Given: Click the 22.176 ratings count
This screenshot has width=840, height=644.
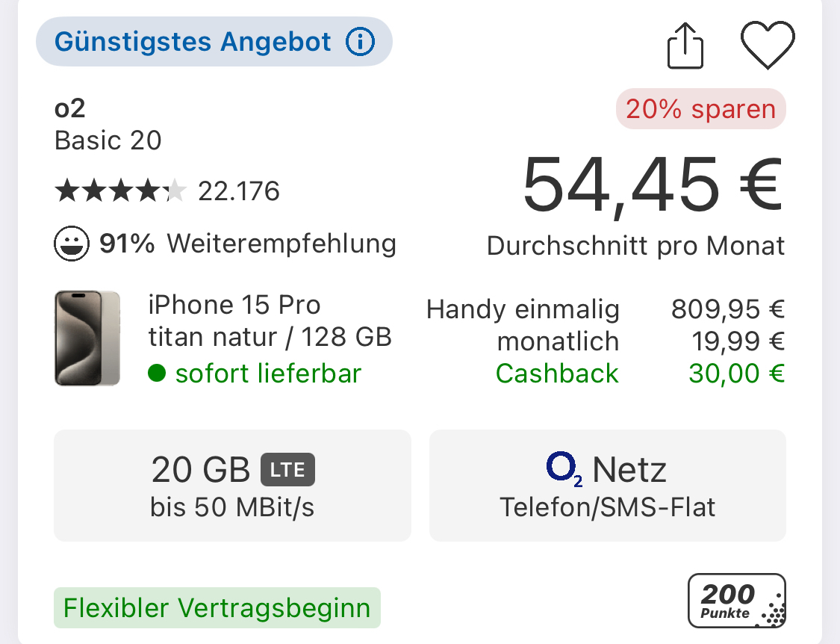Looking at the screenshot, I should coord(239,191).
